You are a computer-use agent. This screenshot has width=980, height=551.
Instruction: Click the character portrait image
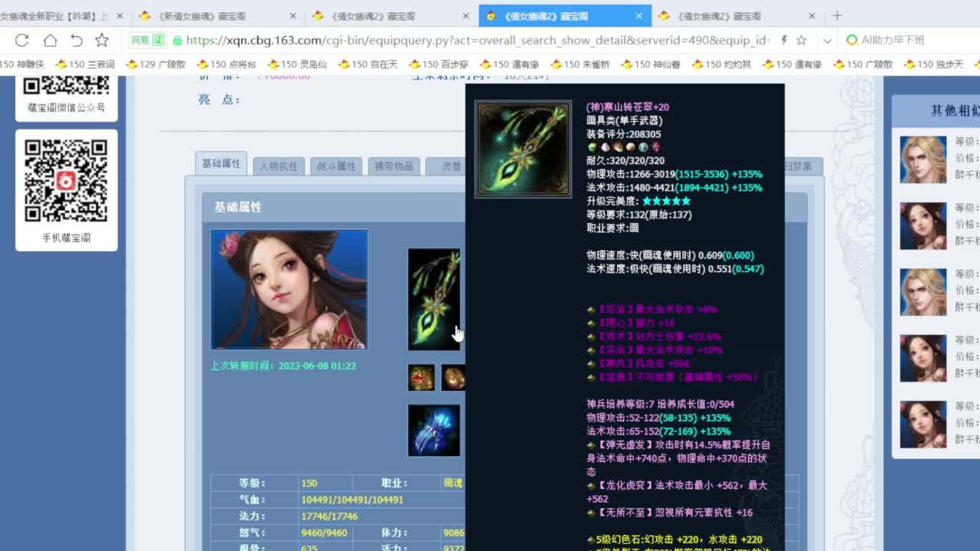coord(289,289)
